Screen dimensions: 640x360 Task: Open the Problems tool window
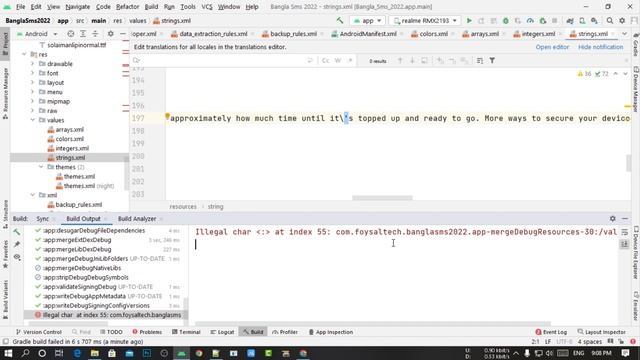(147, 332)
